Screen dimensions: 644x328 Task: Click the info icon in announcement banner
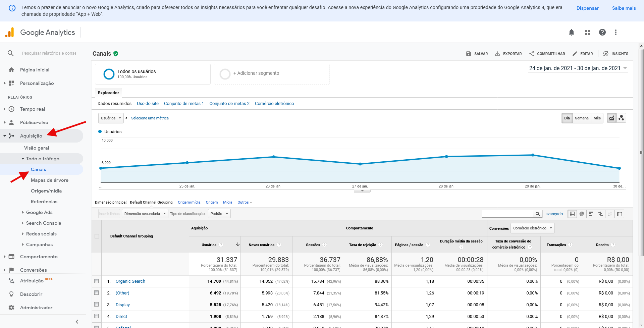click(x=12, y=8)
